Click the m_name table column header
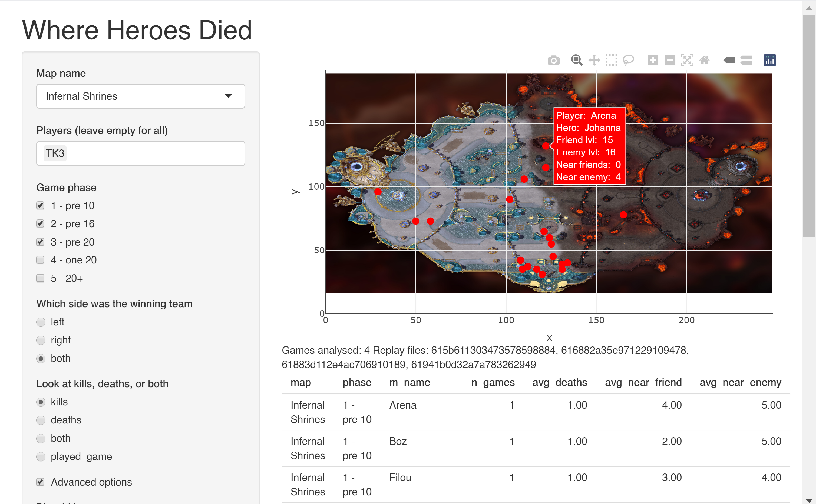This screenshot has height=504, width=816. (409, 382)
